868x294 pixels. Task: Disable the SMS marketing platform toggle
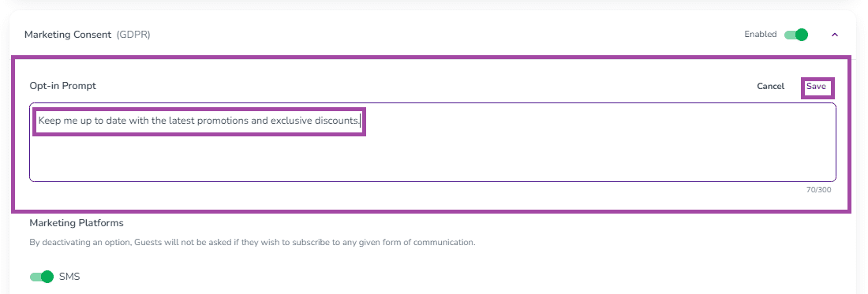(42, 277)
